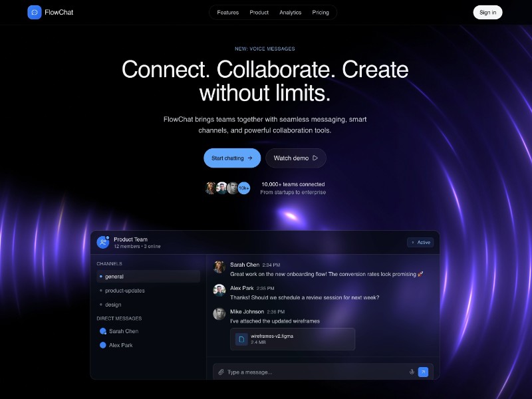Select the Analytics navigation item
The image size is (532, 399).
pyautogui.click(x=291, y=12)
